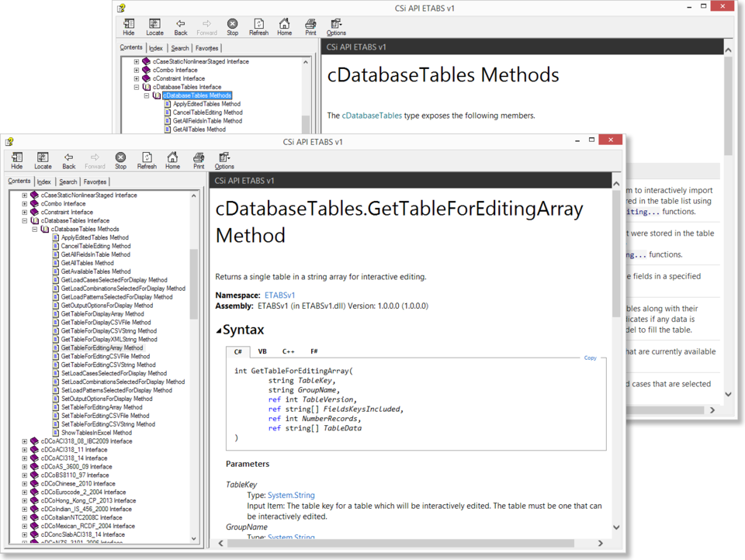Expand cDCoMexican_RCDF_2004 Interface node
This screenshot has width=745, height=560.
click(25, 526)
